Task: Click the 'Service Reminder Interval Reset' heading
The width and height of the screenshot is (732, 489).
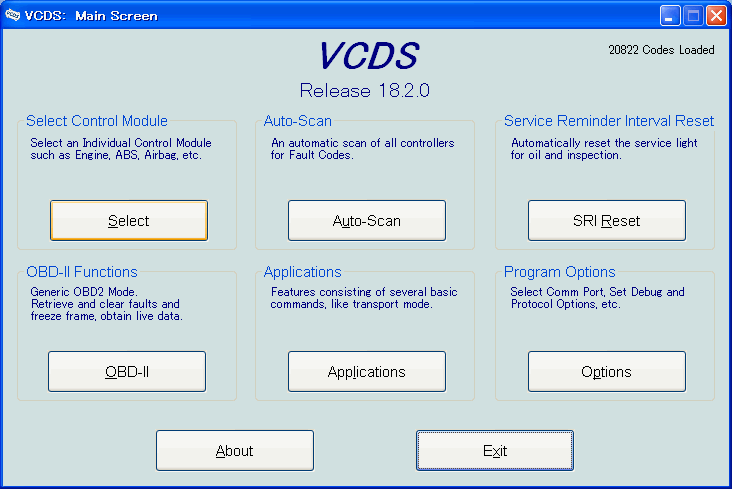Action: [609, 121]
